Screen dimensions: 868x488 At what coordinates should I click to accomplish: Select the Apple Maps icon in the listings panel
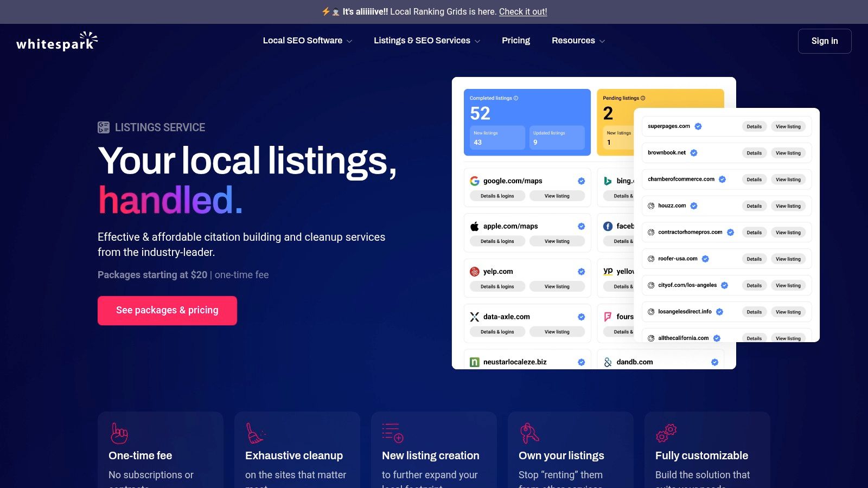474,226
